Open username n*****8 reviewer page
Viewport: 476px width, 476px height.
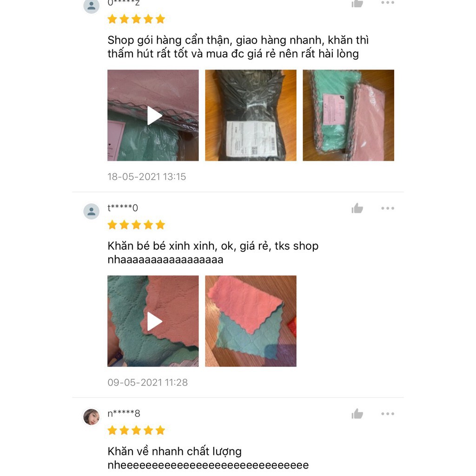(124, 413)
